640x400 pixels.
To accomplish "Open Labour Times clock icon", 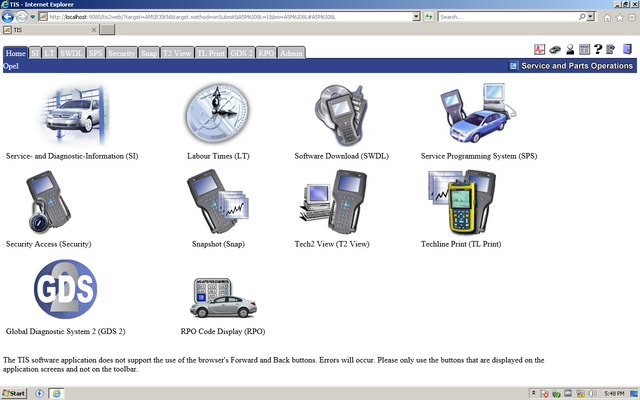I will tap(217, 114).
